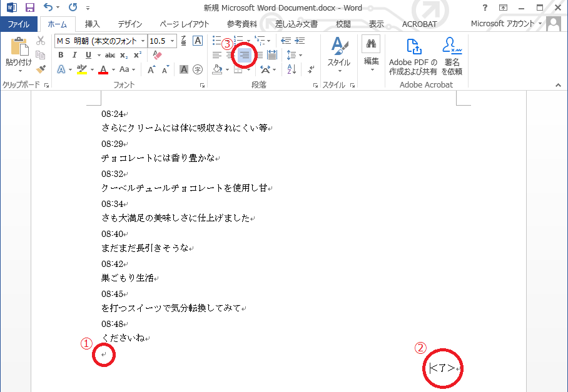Click the Save icon in quick access toolbar

pos(29,8)
